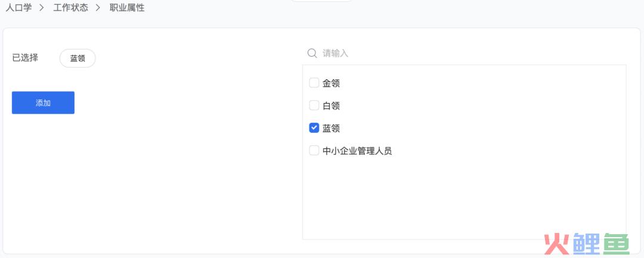Click the 已选择 label

[x=25, y=58]
